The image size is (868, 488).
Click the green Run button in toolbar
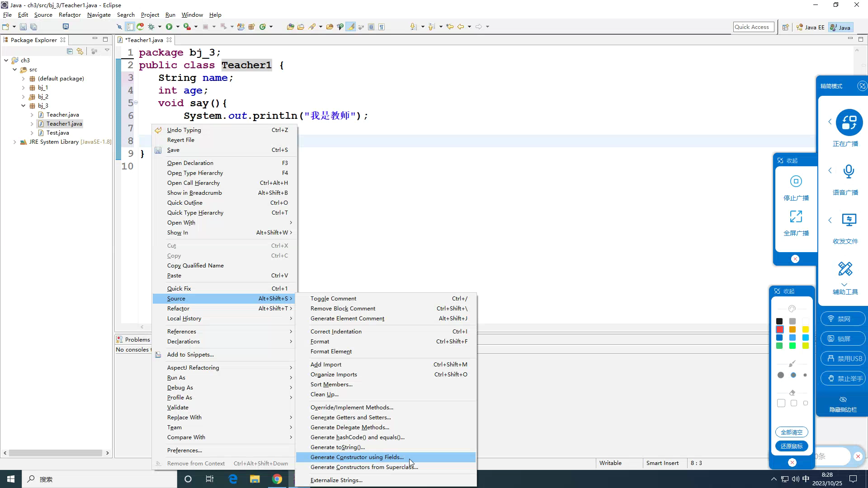[169, 27]
